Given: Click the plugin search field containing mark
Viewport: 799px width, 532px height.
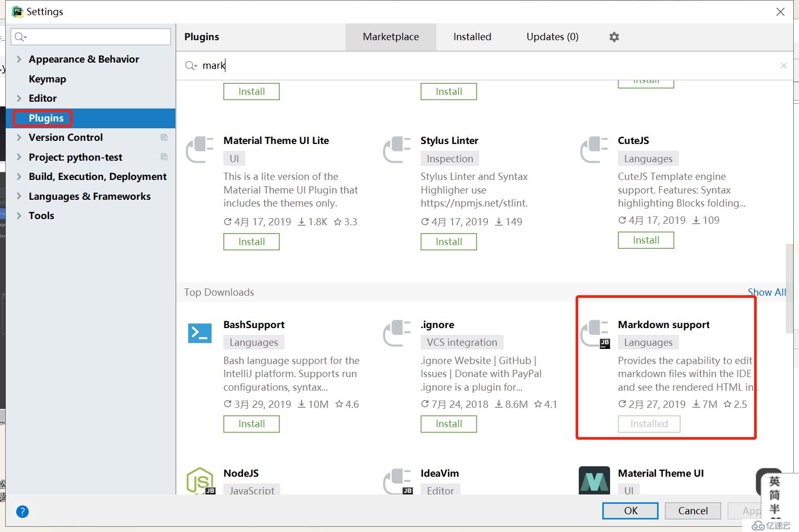Looking at the screenshot, I should coord(485,66).
